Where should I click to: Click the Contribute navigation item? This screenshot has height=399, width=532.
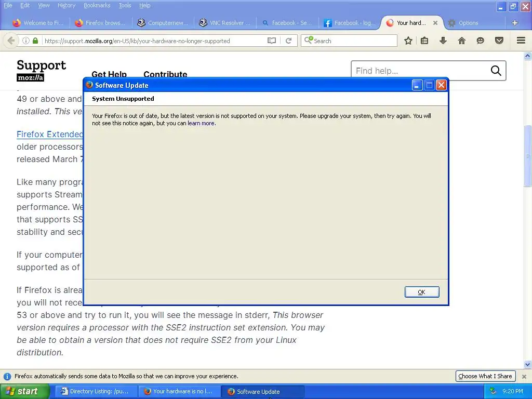coord(165,74)
